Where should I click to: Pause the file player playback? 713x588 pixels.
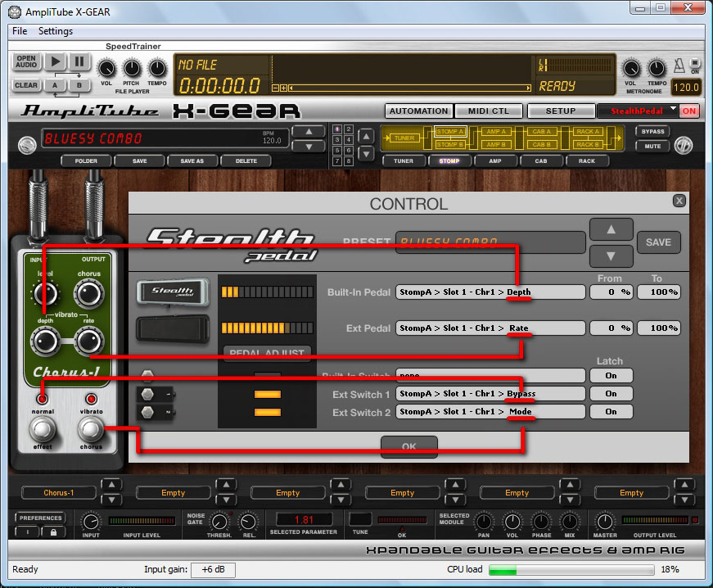coord(79,61)
